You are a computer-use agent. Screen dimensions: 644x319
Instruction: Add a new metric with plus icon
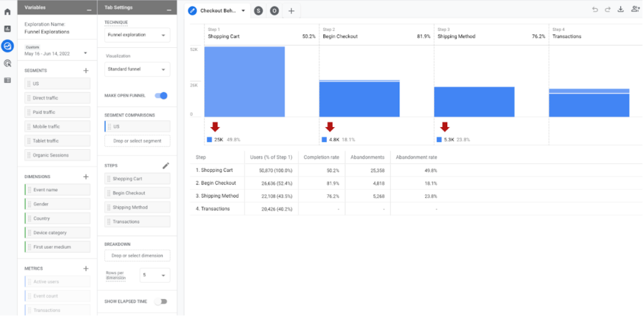(86, 269)
